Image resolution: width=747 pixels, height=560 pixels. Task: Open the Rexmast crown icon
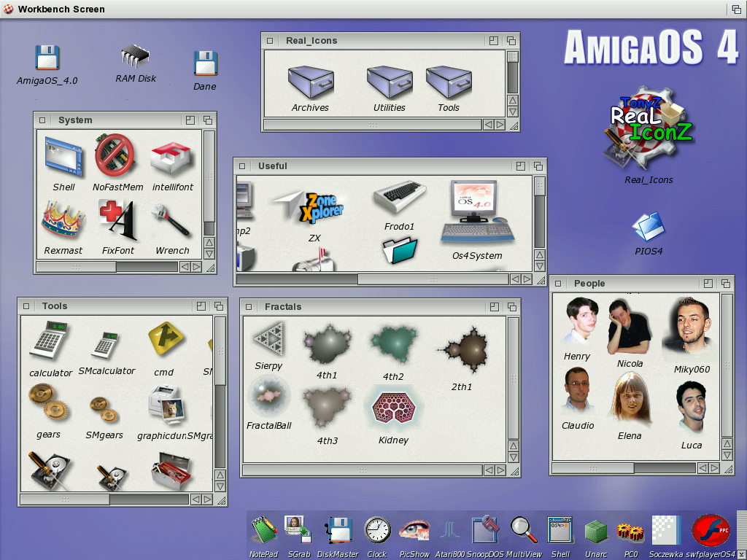pyautogui.click(x=63, y=221)
